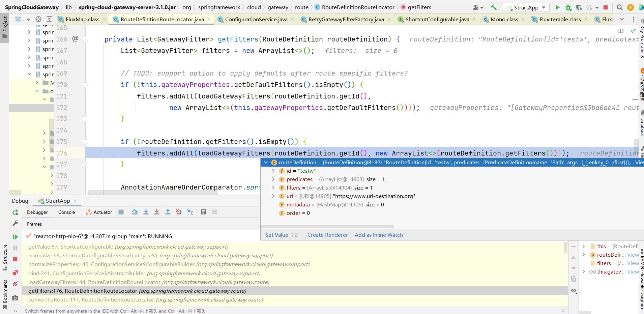Screen dimensions: 644x314
Task: Click Step Over in debugger toolbar
Action: pyautogui.click(x=135, y=212)
